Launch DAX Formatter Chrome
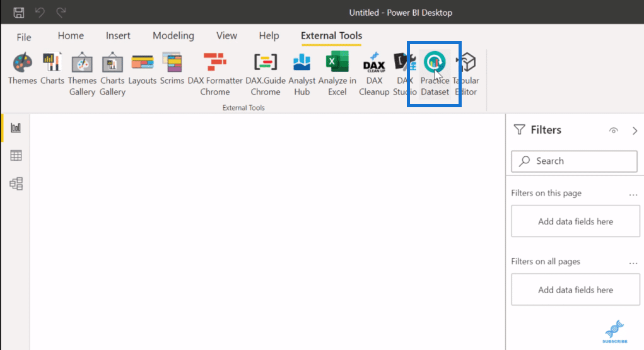The height and width of the screenshot is (350, 644). (215, 74)
